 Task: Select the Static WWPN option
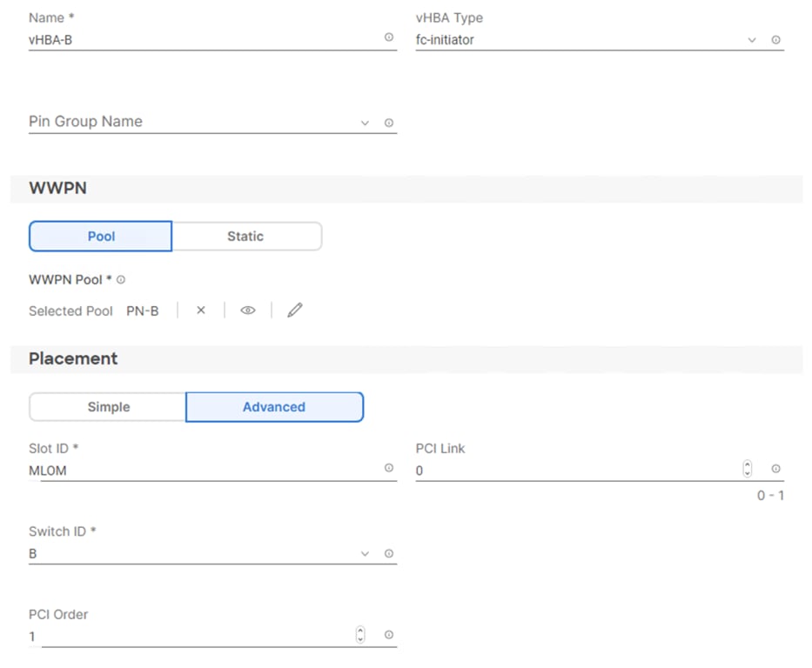pos(245,236)
